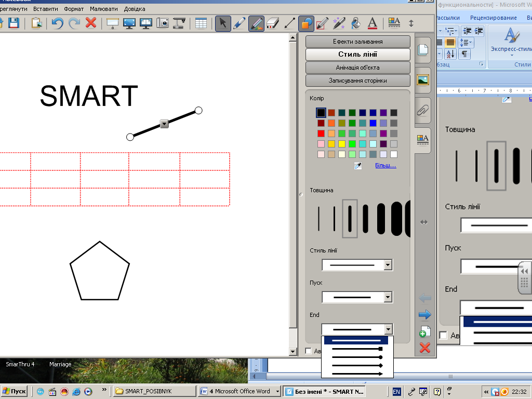Open the Properties icon in the toolbar
The width and height of the screenshot is (532, 399).
[394, 23]
